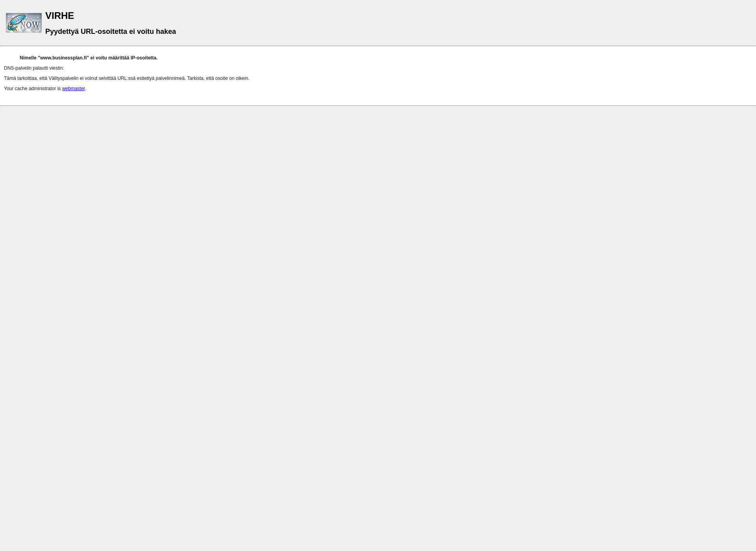This screenshot has height=551, width=756.
Task: Click the 'Pyydettyä URL-osoitetta ei voitu hakea' message
Action: (110, 31)
